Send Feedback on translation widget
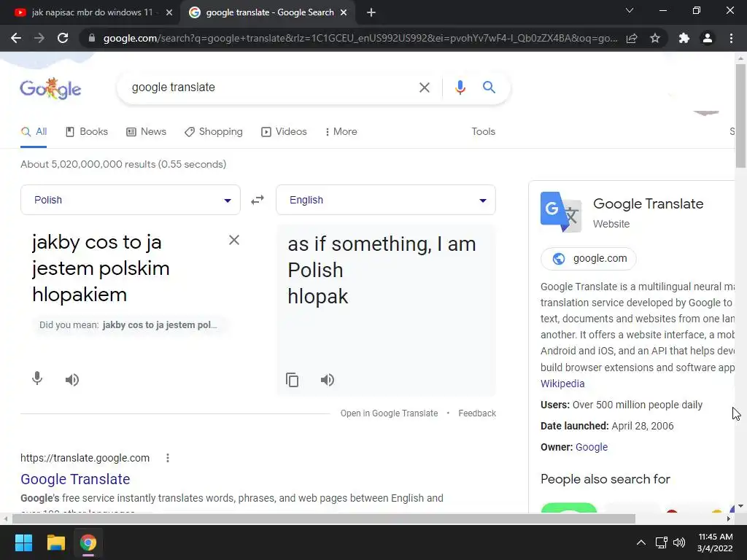The height and width of the screenshot is (560, 747). (477, 413)
